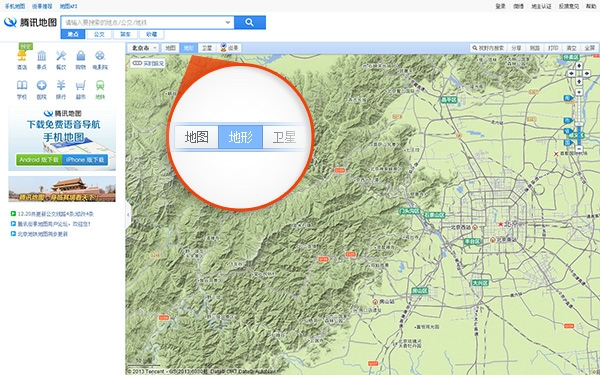This screenshot has height=375, width=600.
Task: Expand the search box history dropdown arrow
Action: pos(228,23)
